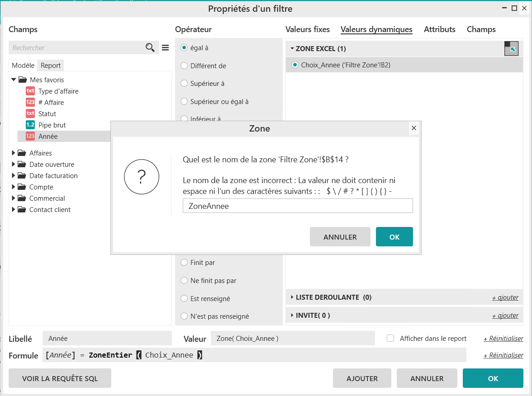532x396 pixels.
Task: Click the txt icon for Type d'affaire
Action: coord(30,91)
